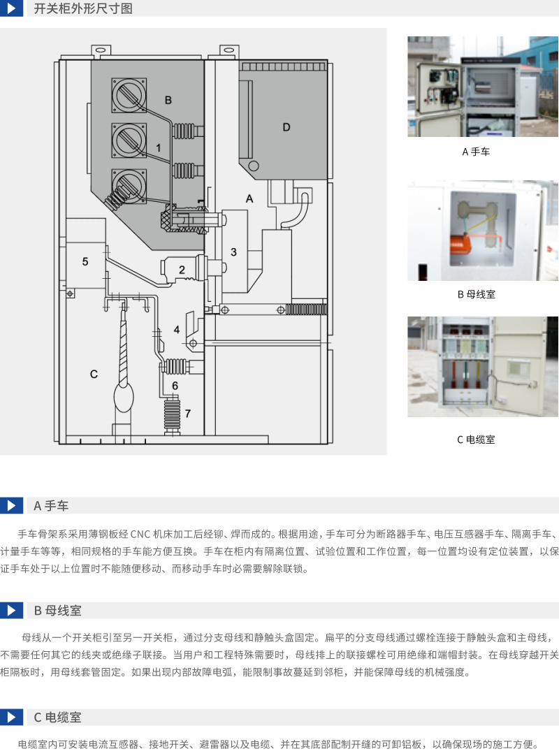Click the B 母线室 caption under photo

(476, 295)
